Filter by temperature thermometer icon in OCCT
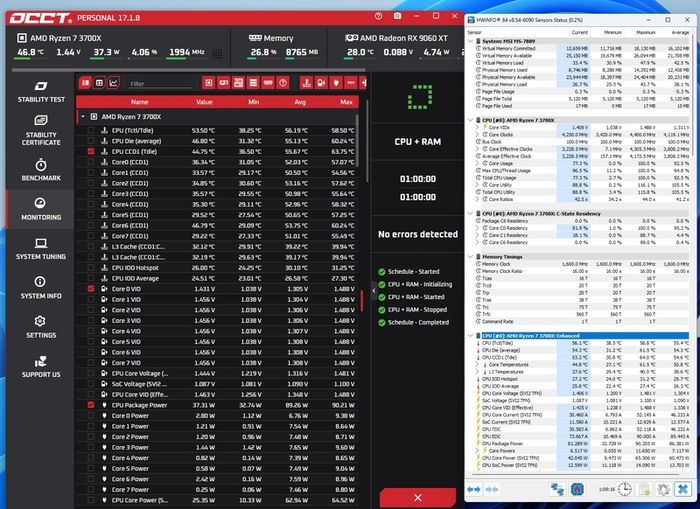This screenshot has width=700, height=509. [306, 83]
